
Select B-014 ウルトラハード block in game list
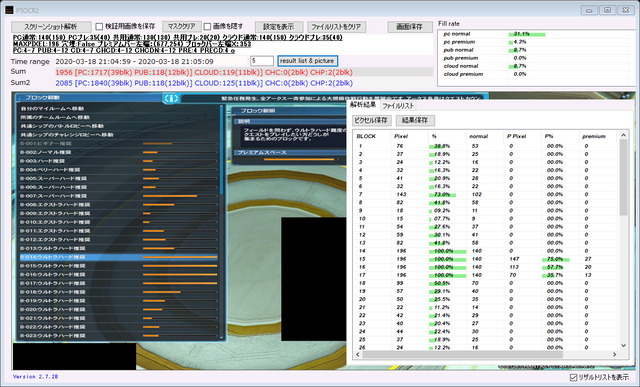point(118,257)
